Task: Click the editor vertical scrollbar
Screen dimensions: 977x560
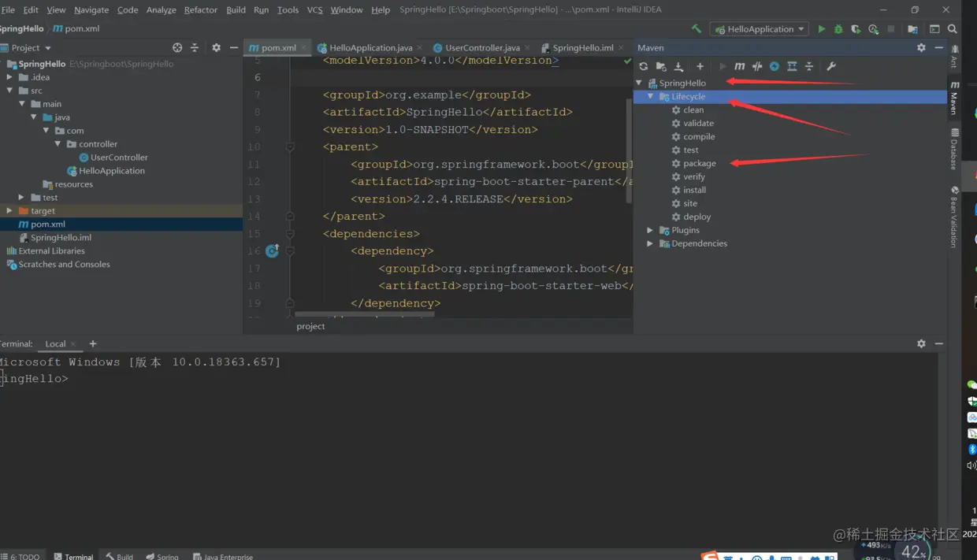Action: click(629, 150)
